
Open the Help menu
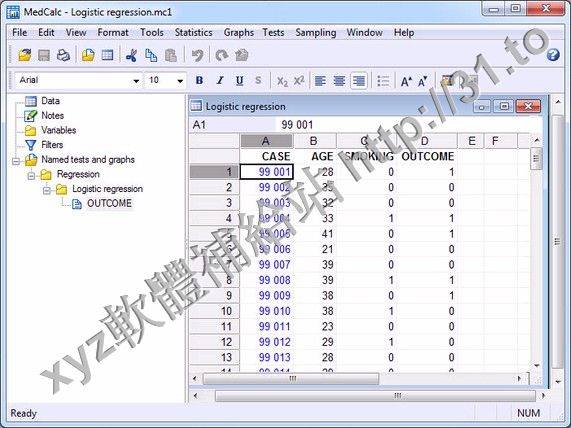click(x=404, y=32)
